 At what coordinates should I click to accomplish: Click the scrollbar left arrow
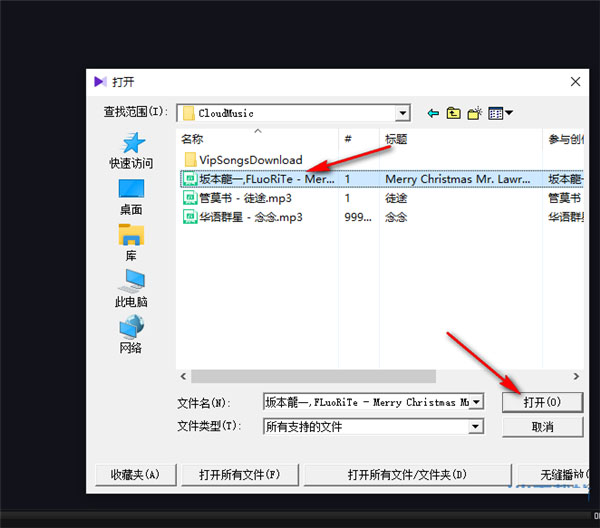coord(184,376)
